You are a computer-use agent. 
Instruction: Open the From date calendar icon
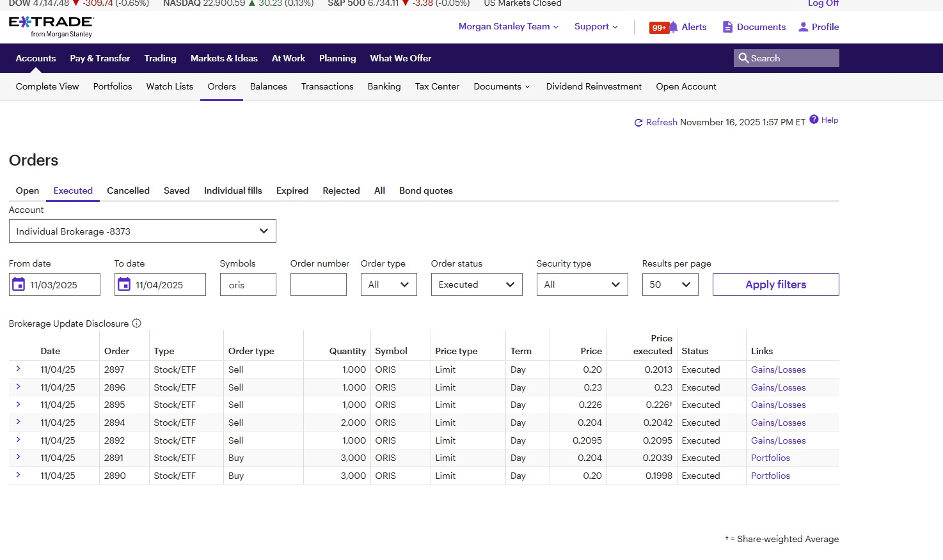(x=19, y=284)
